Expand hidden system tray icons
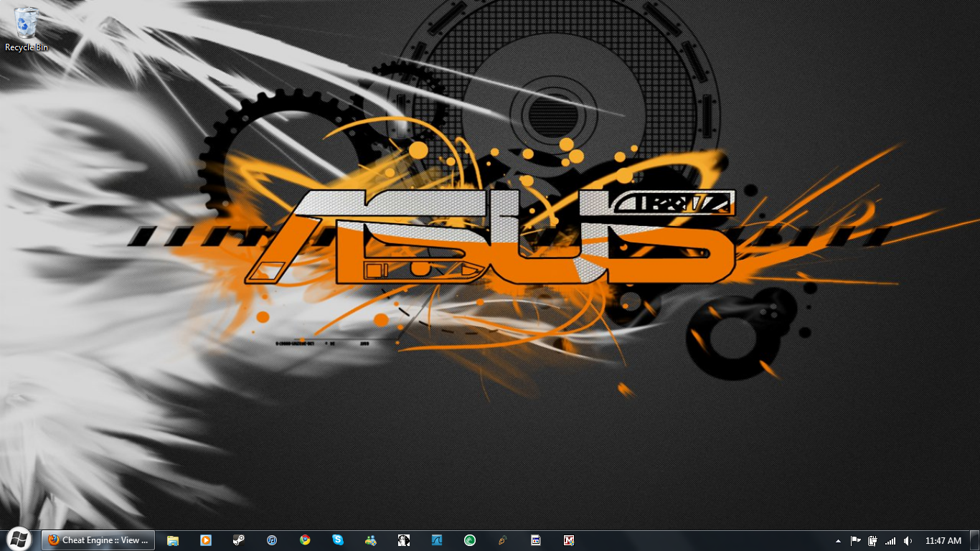The width and height of the screenshot is (980, 551). click(x=837, y=540)
